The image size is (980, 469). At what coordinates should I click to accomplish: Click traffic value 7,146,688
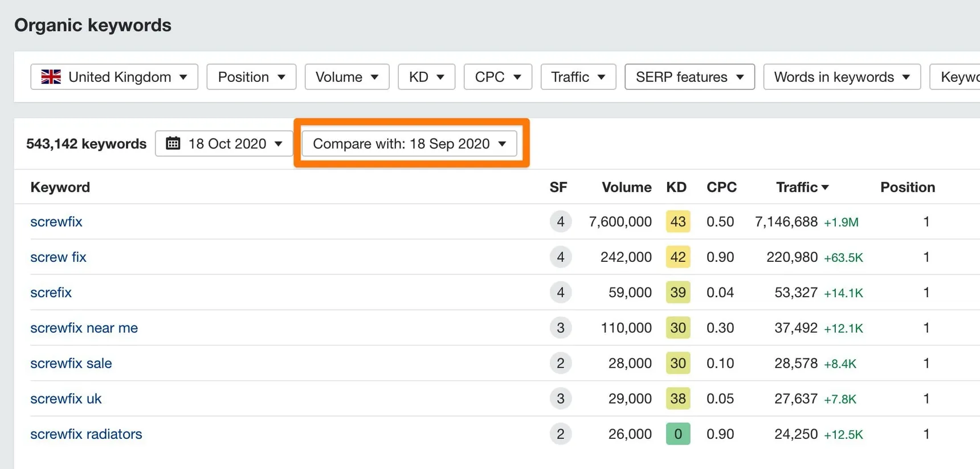point(786,221)
